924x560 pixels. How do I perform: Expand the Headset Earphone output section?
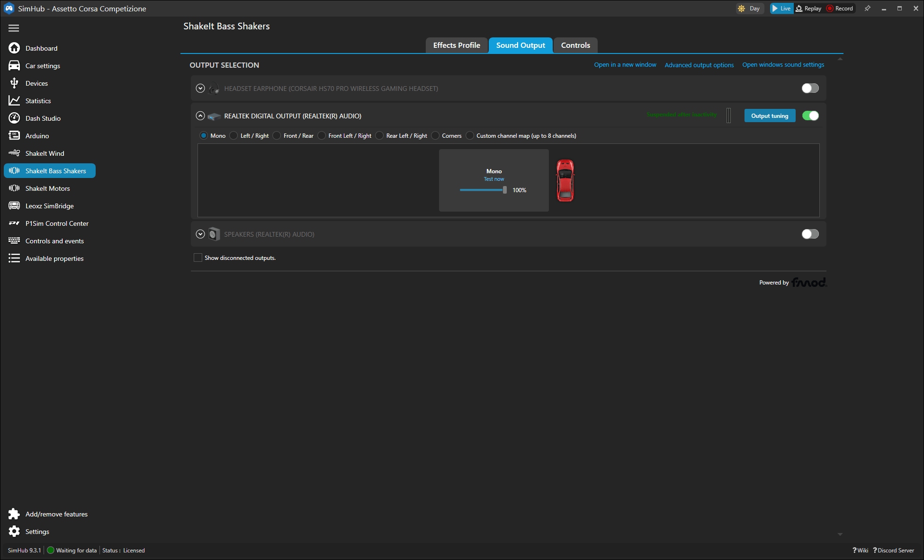(200, 89)
